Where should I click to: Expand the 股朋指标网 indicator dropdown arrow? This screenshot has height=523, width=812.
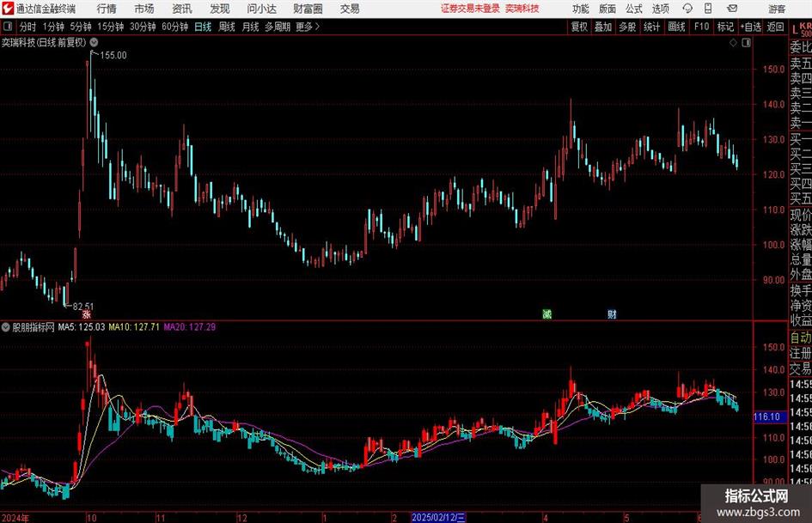[x=6, y=327]
